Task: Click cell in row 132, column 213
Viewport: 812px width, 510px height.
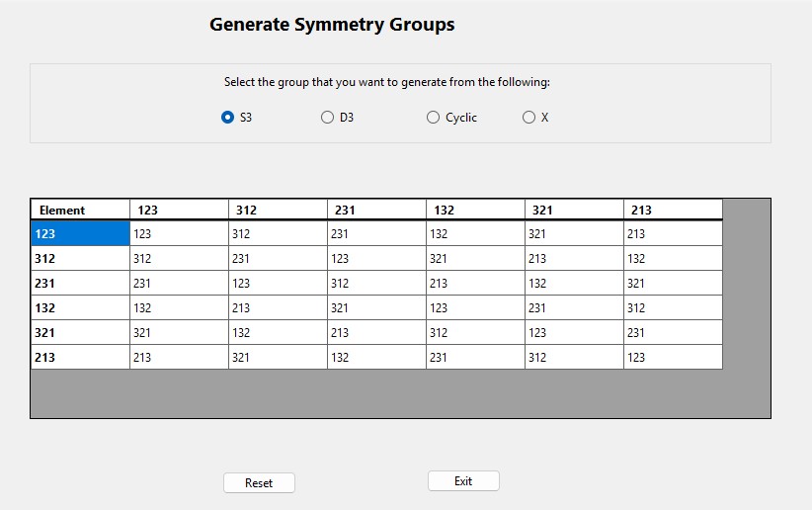Action: [x=674, y=307]
